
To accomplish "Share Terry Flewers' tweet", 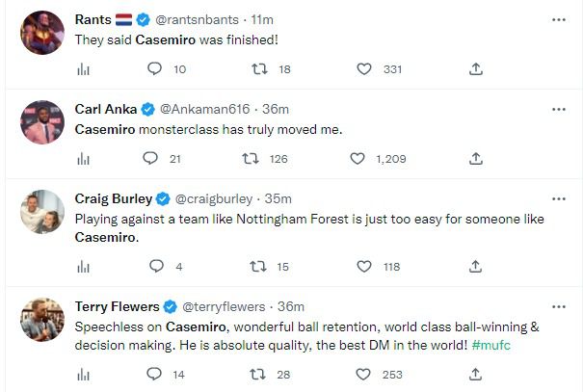I will 475,375.
